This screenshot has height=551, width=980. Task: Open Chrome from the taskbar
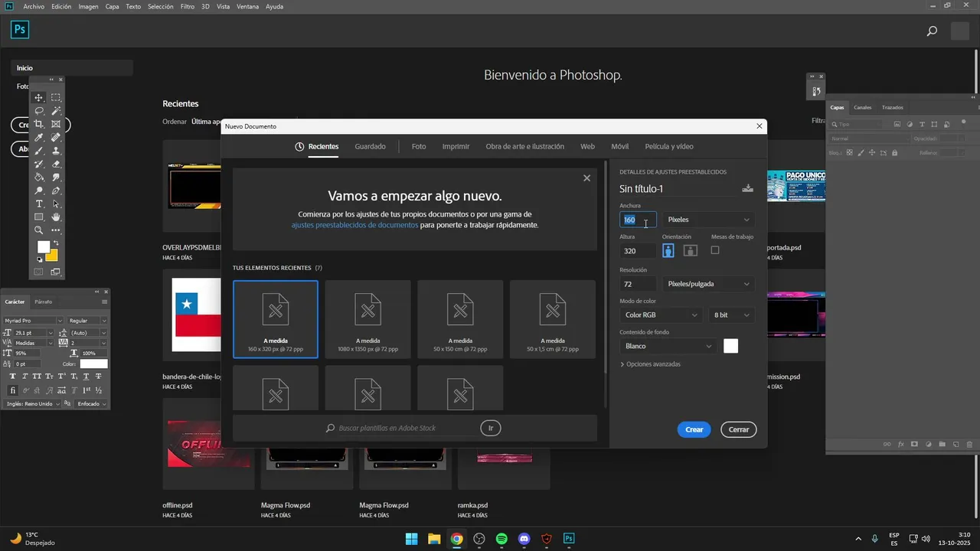pyautogui.click(x=456, y=539)
